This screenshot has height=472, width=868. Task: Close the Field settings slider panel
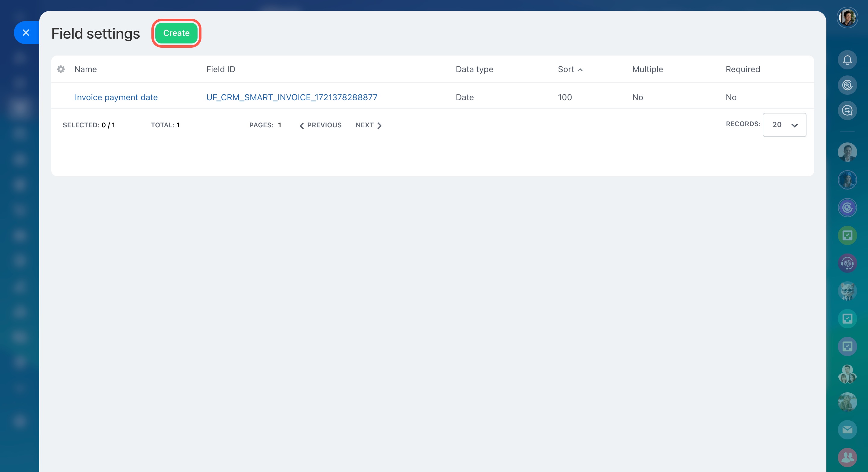pyautogui.click(x=26, y=33)
